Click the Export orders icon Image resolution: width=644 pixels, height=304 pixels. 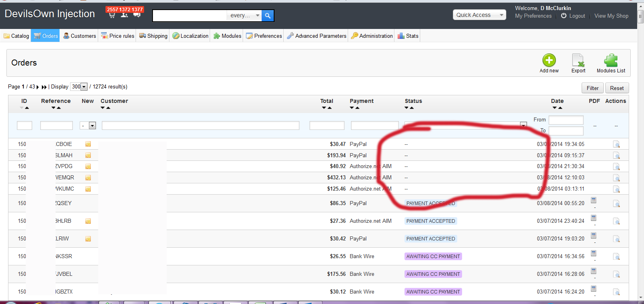click(x=578, y=60)
